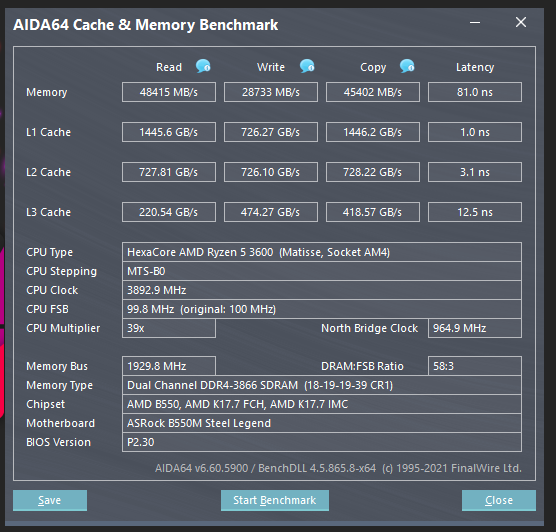
Task: Click the DRAM:FSB Ratio value 58:3
Action: [x=475, y=366]
